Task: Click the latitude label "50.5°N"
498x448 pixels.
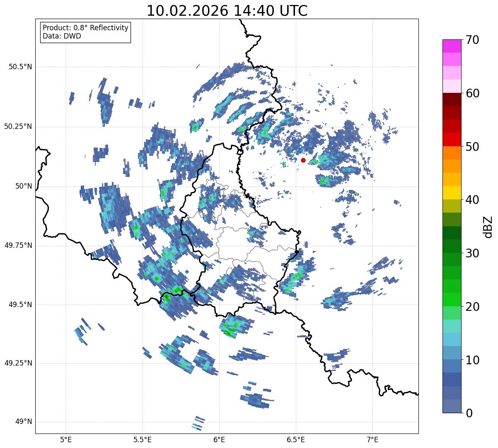Action: coord(20,67)
